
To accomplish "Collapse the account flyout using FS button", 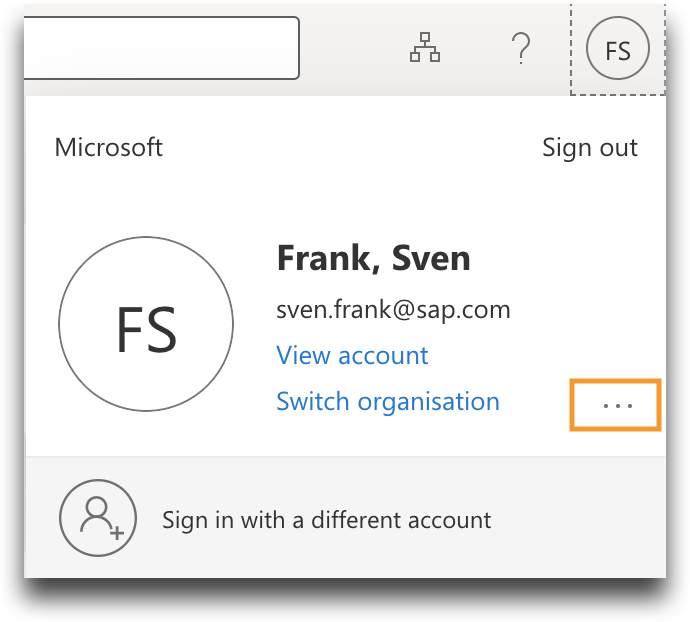I will click(x=617, y=49).
